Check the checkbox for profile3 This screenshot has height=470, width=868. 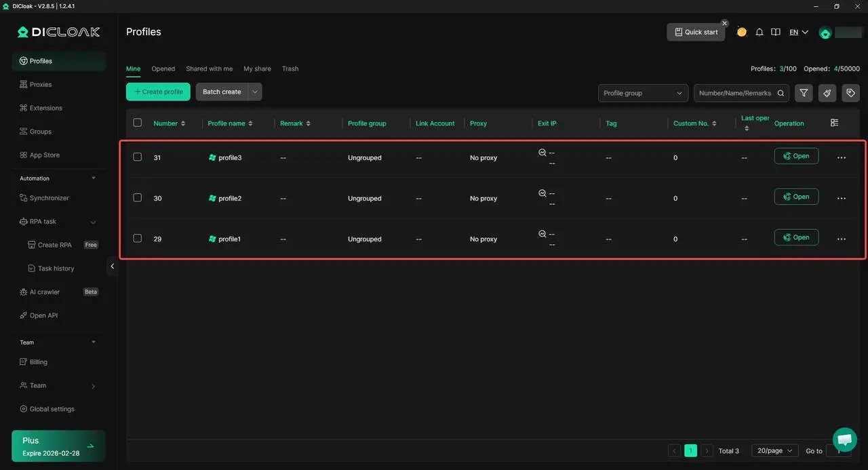pos(138,157)
